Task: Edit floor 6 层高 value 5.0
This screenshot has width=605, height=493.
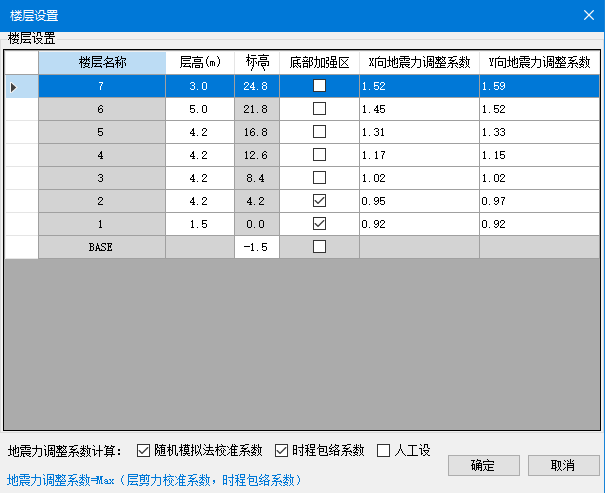Action: pyautogui.click(x=199, y=109)
